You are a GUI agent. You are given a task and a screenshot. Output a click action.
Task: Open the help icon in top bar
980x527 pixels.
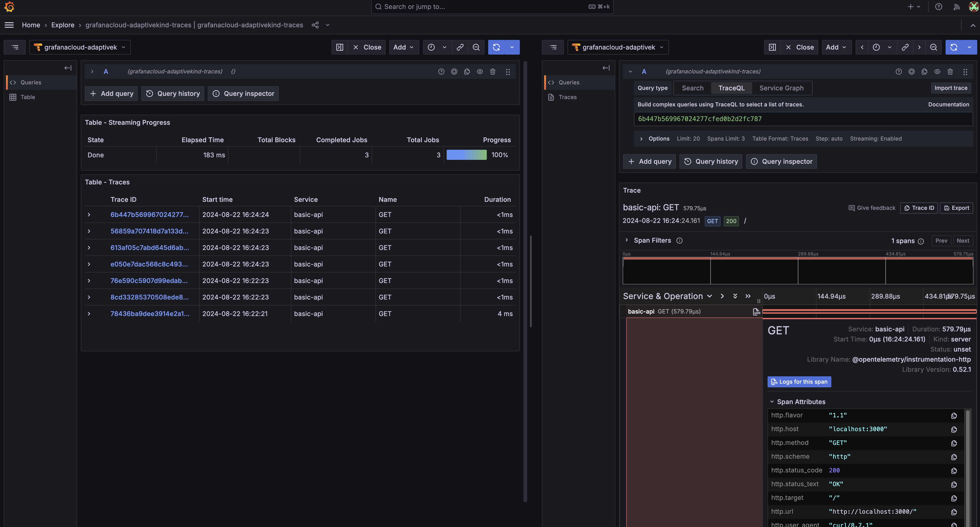[x=938, y=7]
